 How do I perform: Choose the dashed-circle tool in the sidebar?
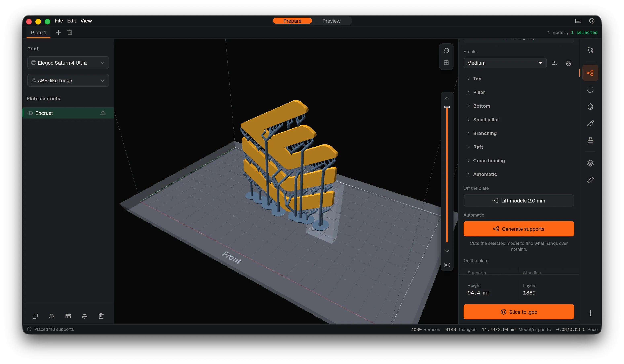[x=590, y=90]
